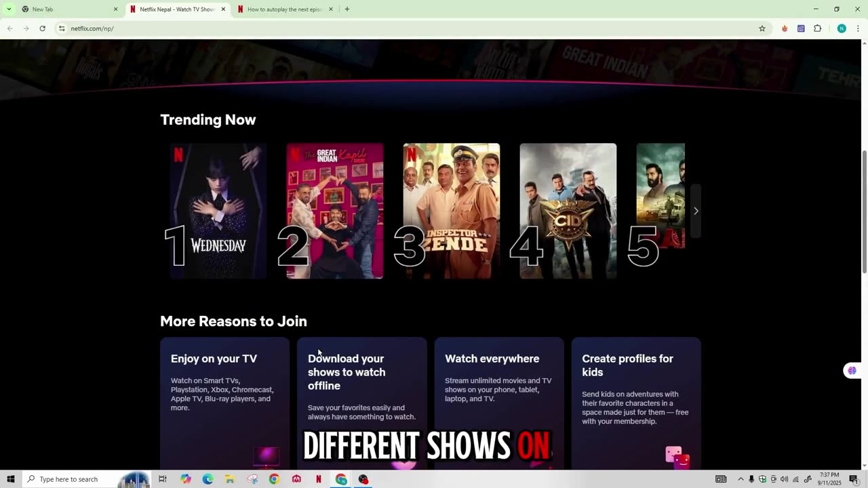Close the Netflix Nepal tab
This screenshot has height=488, width=868.
coord(223,9)
